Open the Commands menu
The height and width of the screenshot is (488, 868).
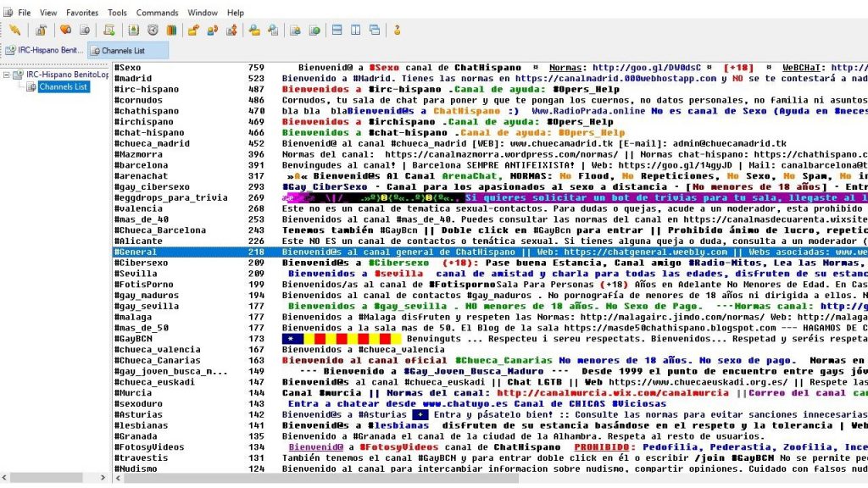(157, 13)
